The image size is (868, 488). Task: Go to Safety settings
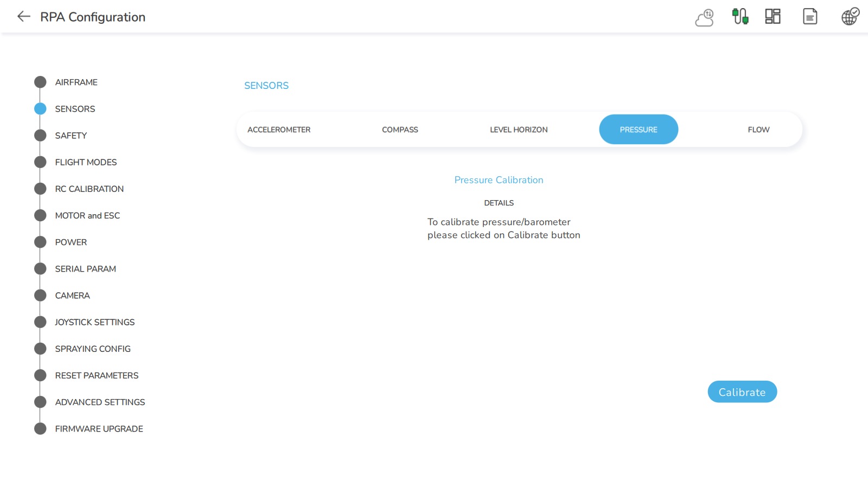(71, 136)
